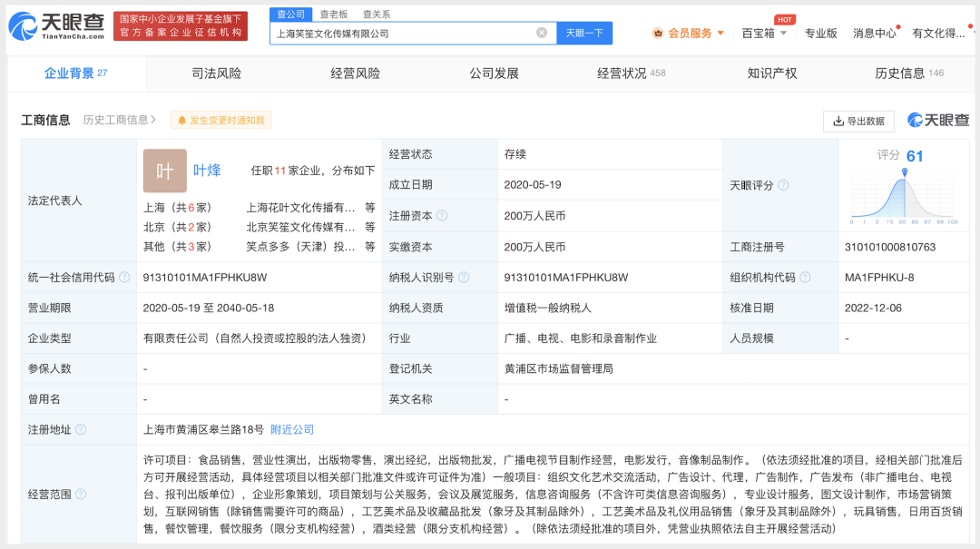Screen dimensions: 980x549
Task: Click help icon next to 注册资本
Action: 442,216
